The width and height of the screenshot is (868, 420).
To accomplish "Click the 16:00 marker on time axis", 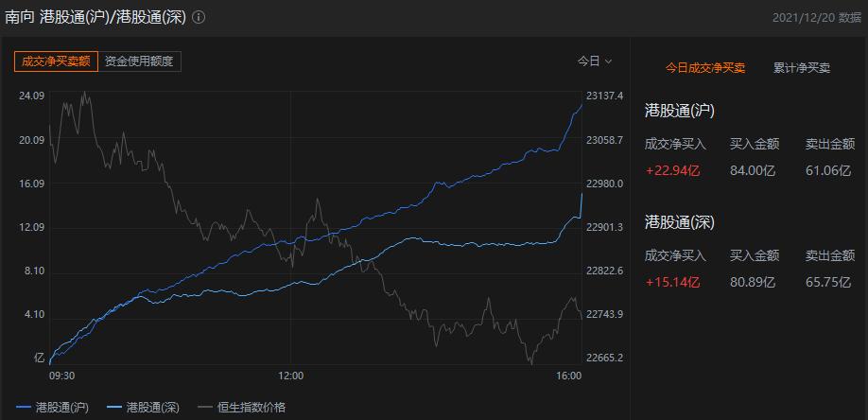I will pos(568,376).
